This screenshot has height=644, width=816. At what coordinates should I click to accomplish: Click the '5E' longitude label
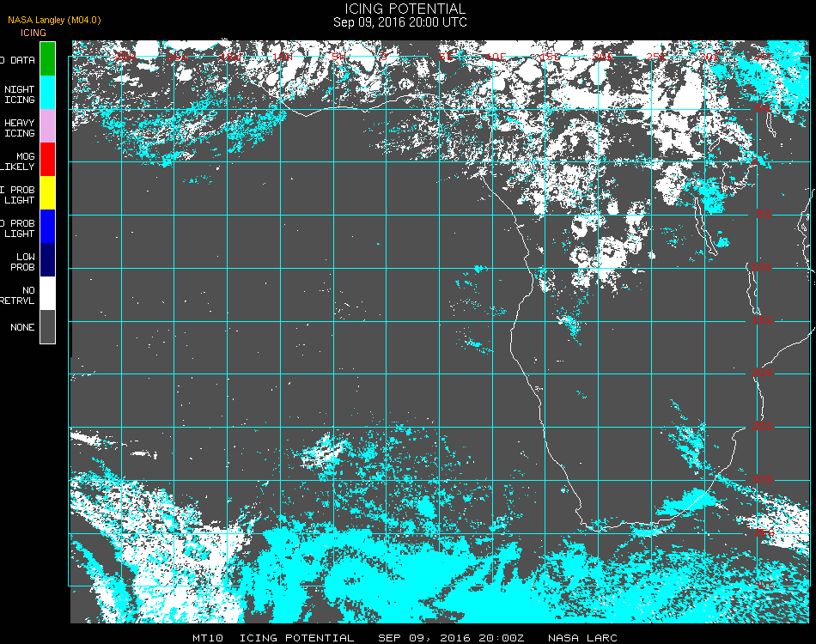[x=446, y=57]
